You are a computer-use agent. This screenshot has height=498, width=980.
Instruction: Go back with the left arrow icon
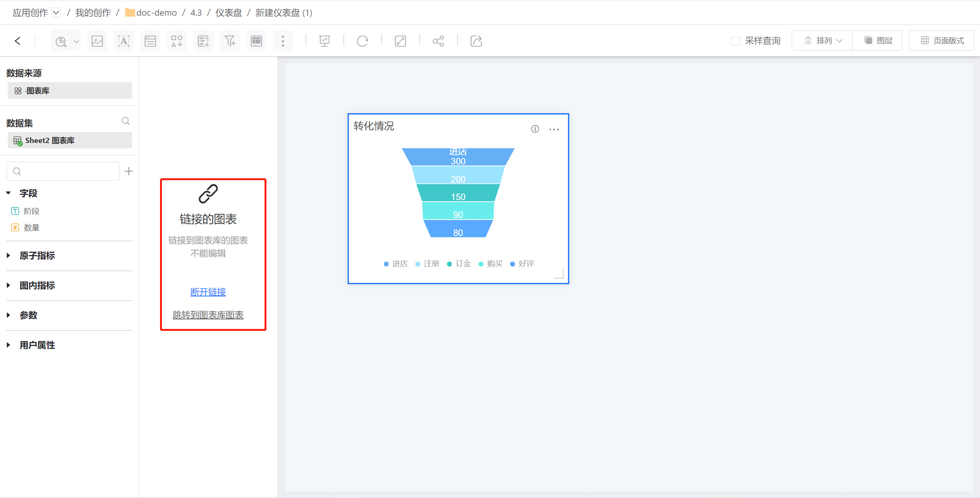pyautogui.click(x=18, y=41)
